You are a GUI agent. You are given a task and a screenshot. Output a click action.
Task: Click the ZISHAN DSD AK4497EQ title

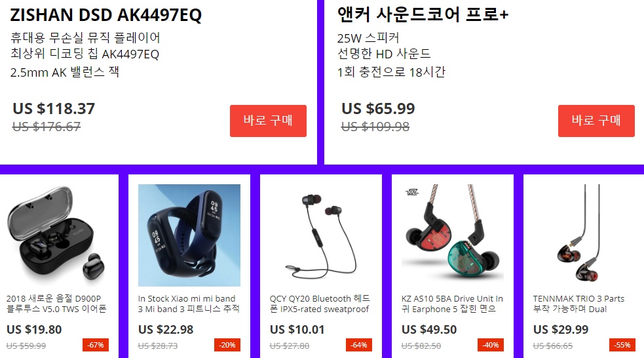point(106,15)
